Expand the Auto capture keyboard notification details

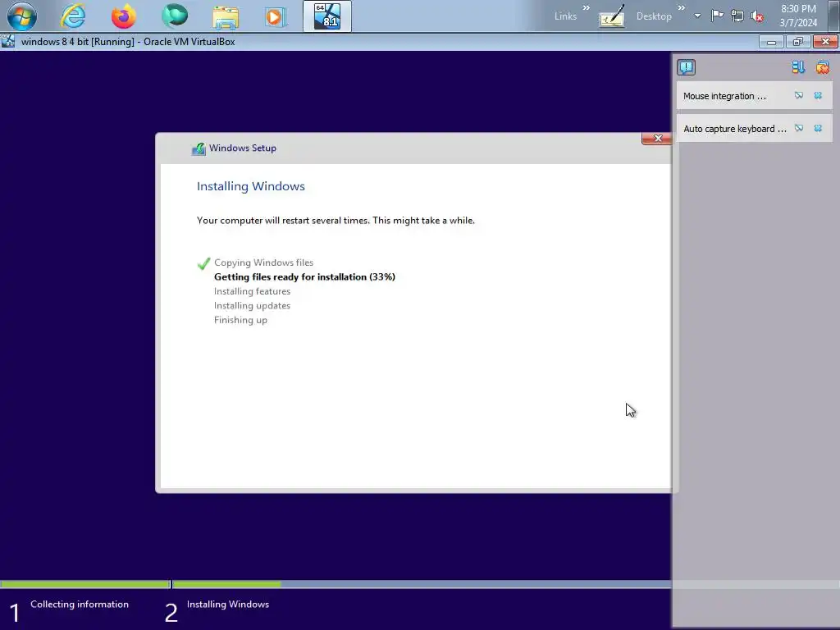pos(799,128)
